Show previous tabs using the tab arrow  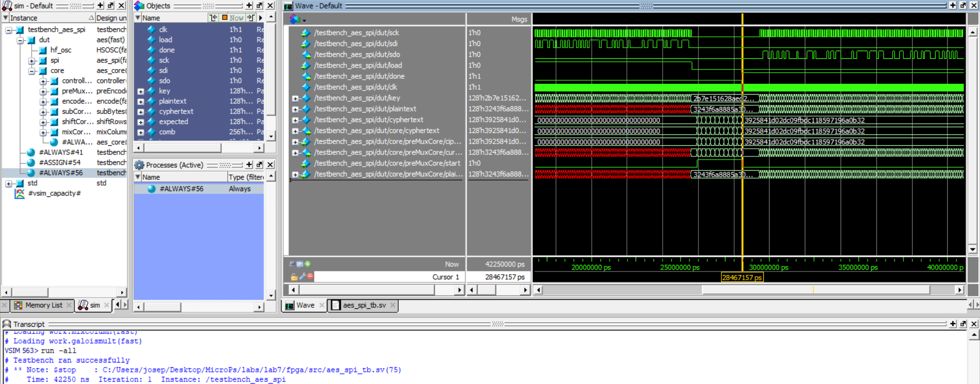coord(118,305)
